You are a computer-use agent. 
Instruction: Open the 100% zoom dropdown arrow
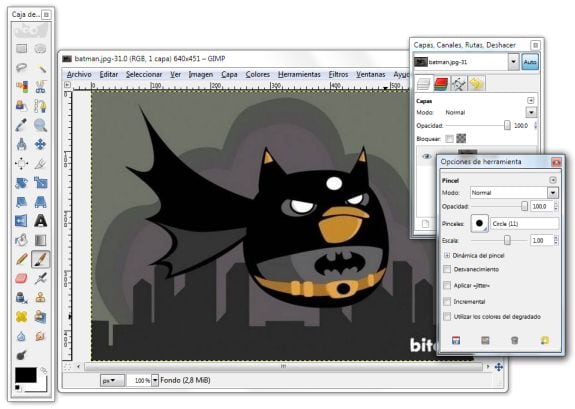(x=155, y=380)
